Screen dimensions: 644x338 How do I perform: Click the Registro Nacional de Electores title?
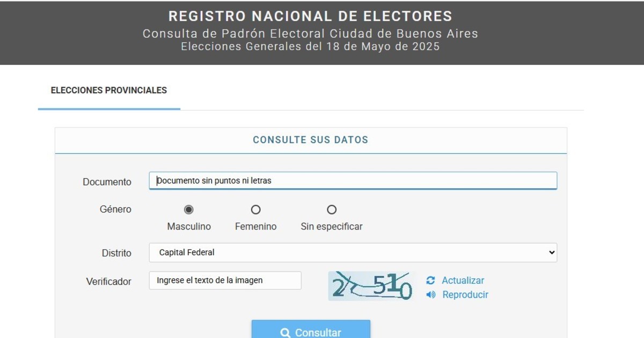pyautogui.click(x=310, y=16)
